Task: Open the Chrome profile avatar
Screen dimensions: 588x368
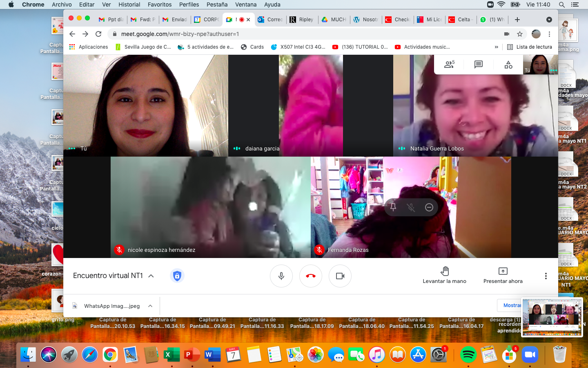Action: coord(536,34)
